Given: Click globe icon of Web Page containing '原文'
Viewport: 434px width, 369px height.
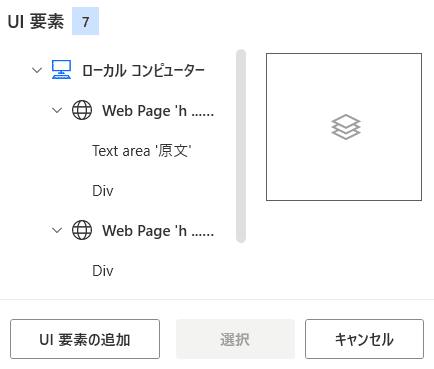Looking at the screenshot, I should point(82,110).
